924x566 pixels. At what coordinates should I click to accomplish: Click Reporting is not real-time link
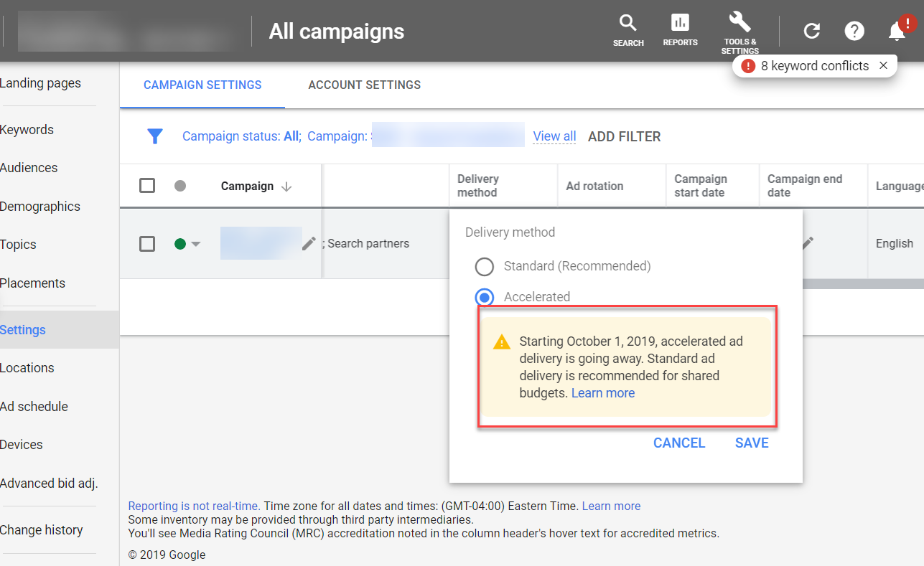click(194, 506)
